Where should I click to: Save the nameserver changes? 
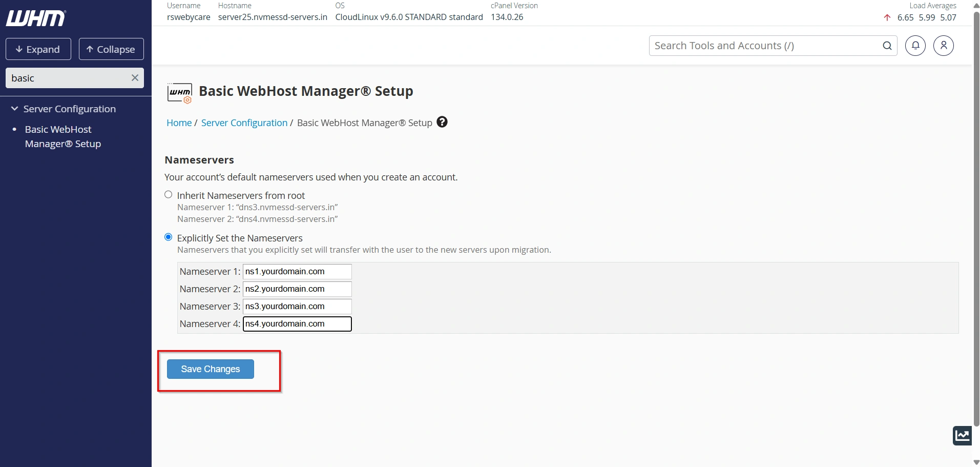tap(211, 369)
